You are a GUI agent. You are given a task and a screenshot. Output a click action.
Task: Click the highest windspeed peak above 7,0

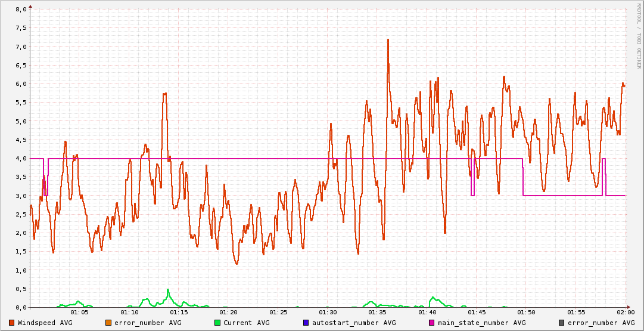(388, 41)
